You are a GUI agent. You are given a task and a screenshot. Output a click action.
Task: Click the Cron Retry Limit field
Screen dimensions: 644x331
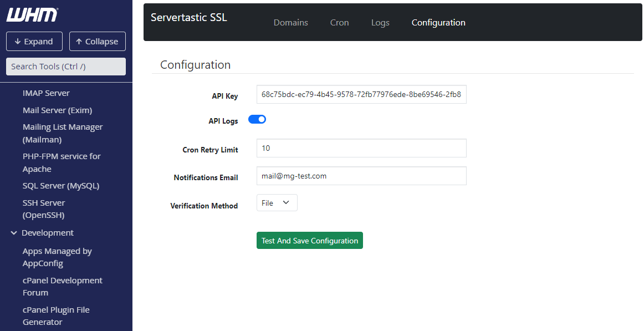[x=361, y=148]
